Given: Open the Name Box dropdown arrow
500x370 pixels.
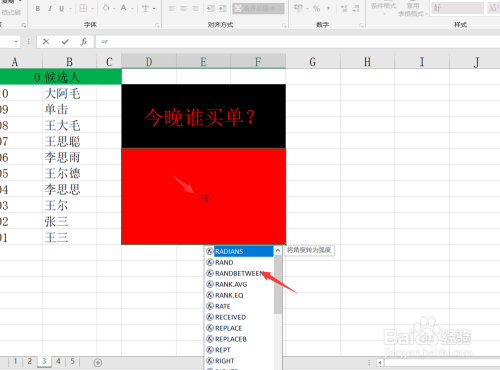Looking at the screenshot, I should point(16,42).
